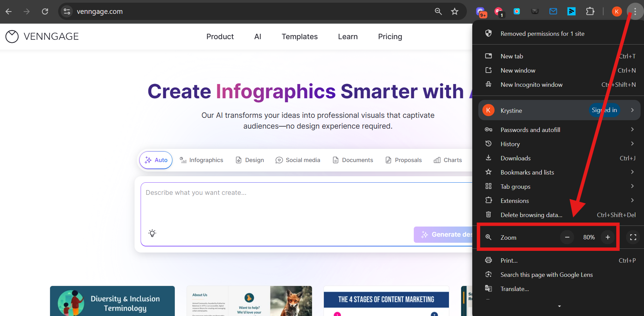Click the browser reload page icon
The width and height of the screenshot is (644, 316).
pyautogui.click(x=45, y=11)
